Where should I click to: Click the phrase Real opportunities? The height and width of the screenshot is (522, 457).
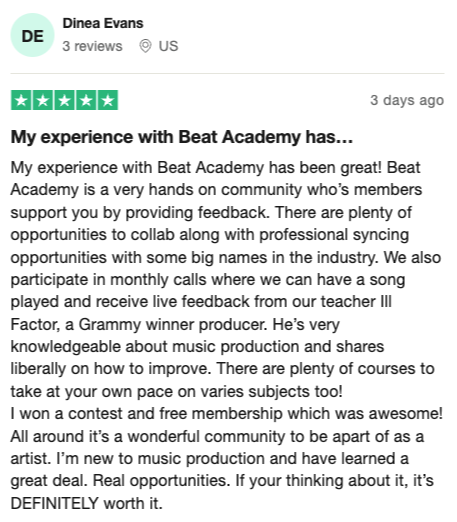[161, 481]
